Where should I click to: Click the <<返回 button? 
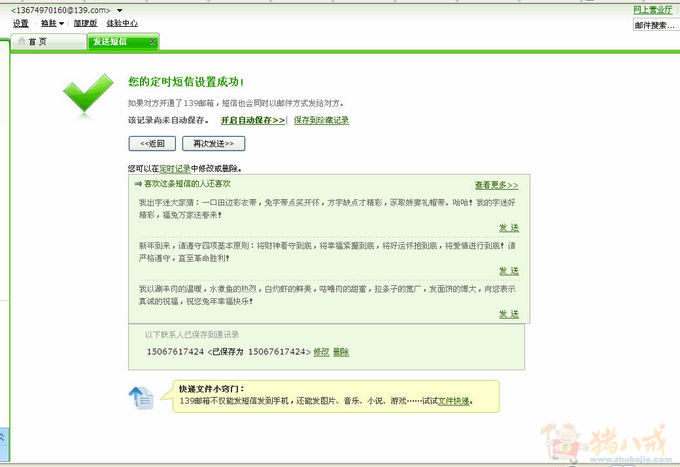152,144
